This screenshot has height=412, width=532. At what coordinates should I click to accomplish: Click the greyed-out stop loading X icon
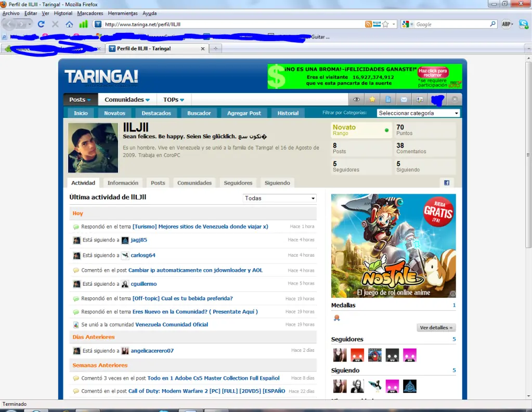point(55,24)
